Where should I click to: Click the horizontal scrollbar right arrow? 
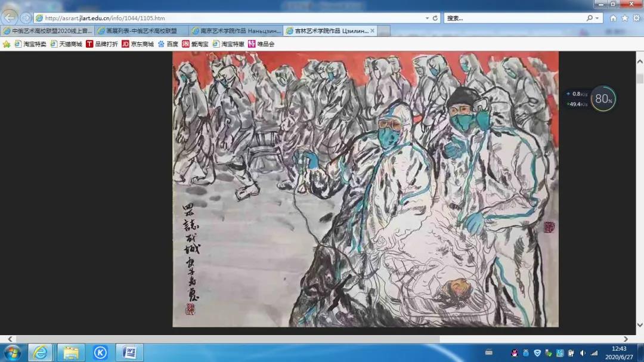coord(626,339)
